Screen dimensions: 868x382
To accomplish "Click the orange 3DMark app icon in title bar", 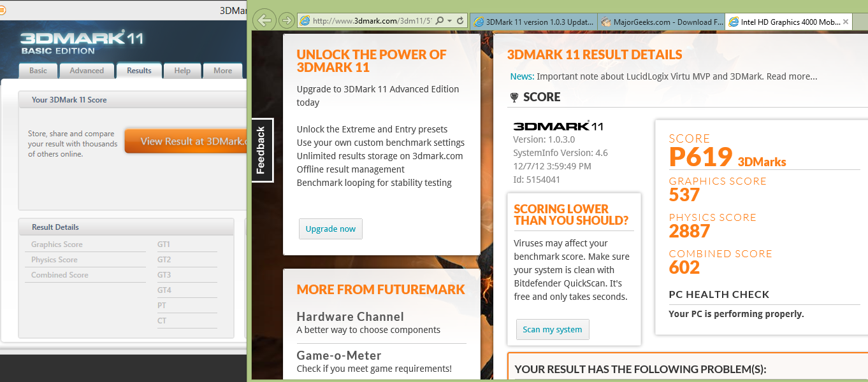I will point(3,10).
